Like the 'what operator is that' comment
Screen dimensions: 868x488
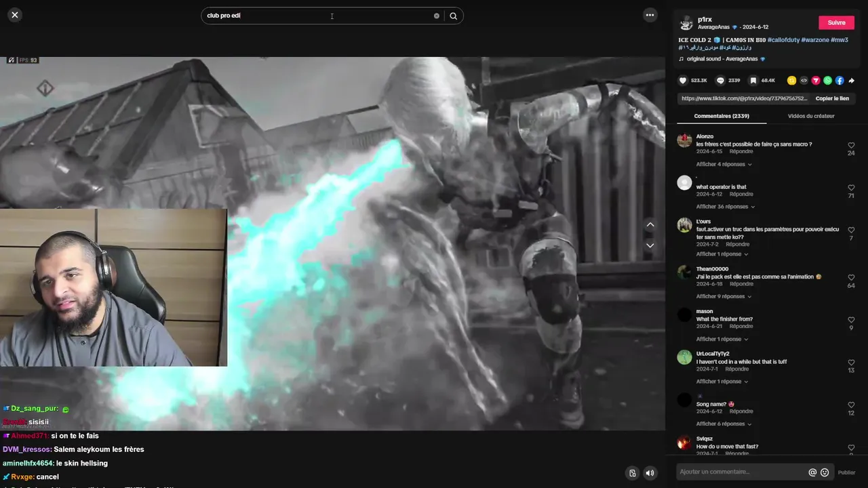point(851,188)
